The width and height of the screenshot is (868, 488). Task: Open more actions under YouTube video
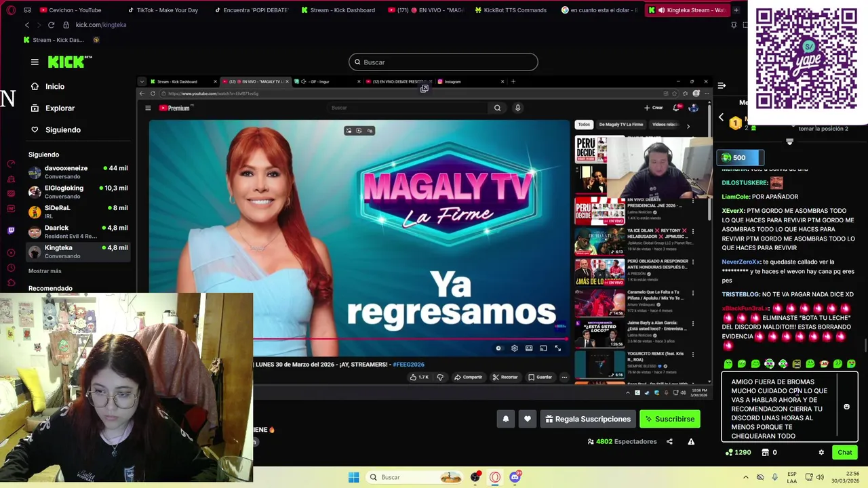564,377
